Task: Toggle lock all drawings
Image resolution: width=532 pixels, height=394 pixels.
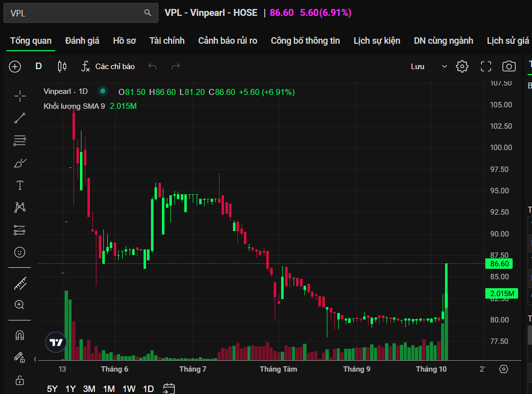Action: 20,381
